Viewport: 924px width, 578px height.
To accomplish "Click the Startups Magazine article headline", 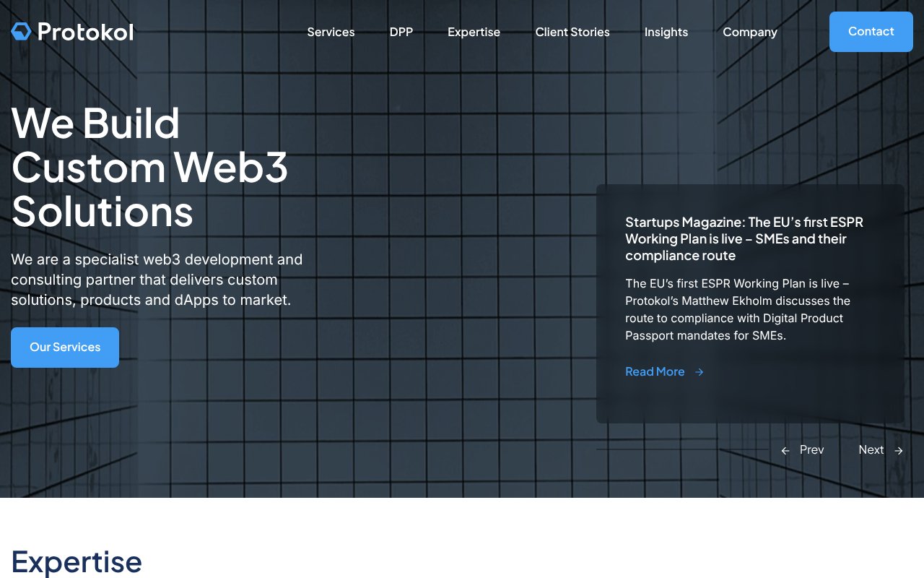I will click(x=744, y=238).
